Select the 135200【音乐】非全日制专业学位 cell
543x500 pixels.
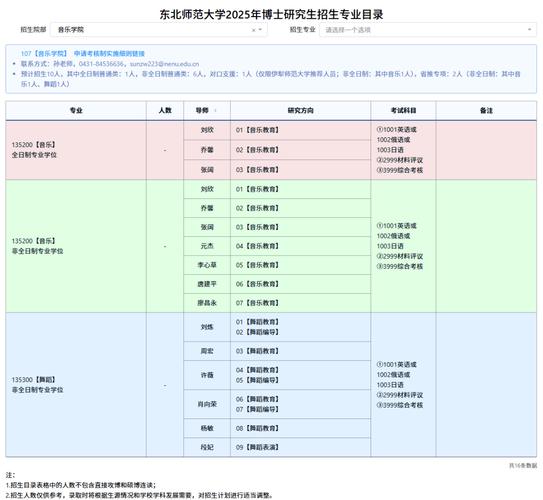[76, 246]
